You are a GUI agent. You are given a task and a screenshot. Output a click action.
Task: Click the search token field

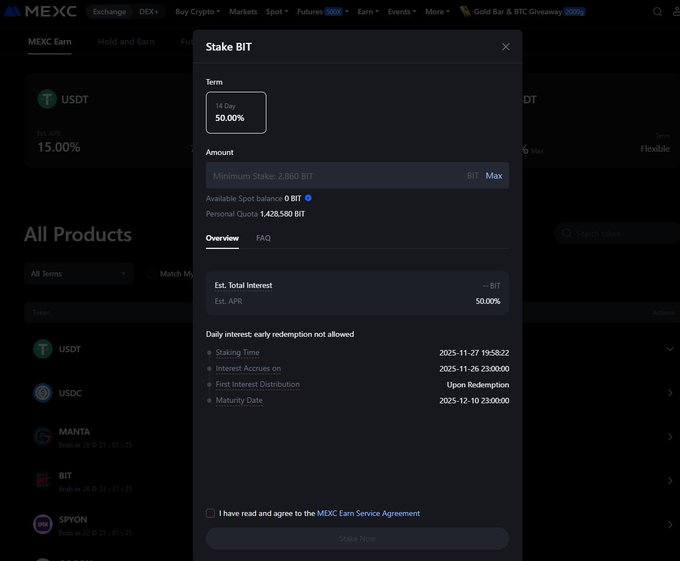620,233
